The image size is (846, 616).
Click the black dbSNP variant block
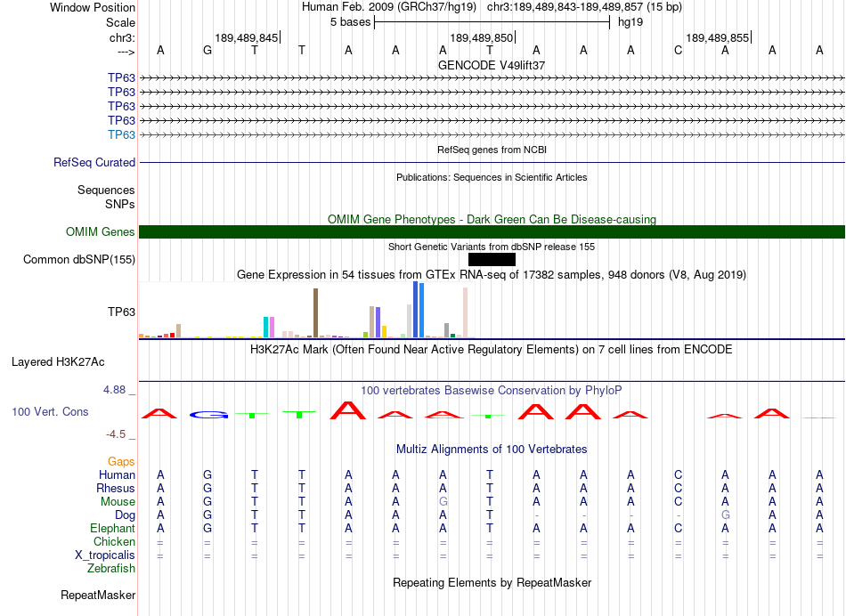coord(492,259)
